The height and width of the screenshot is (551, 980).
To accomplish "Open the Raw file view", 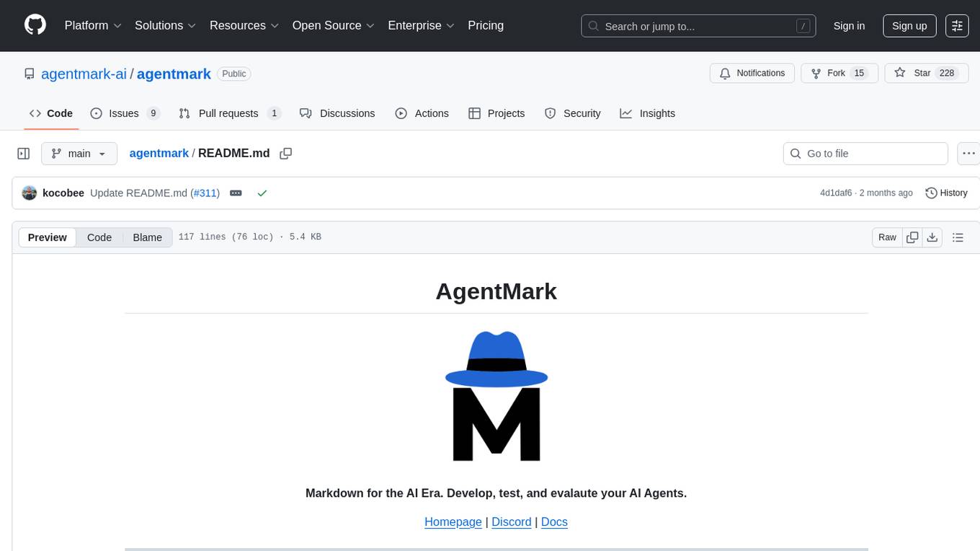I will tap(887, 237).
